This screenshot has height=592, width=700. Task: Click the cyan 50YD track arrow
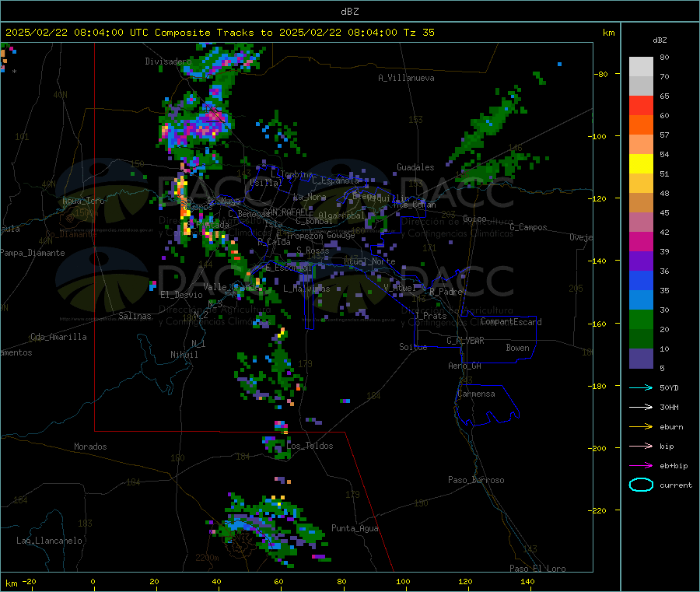[641, 387]
